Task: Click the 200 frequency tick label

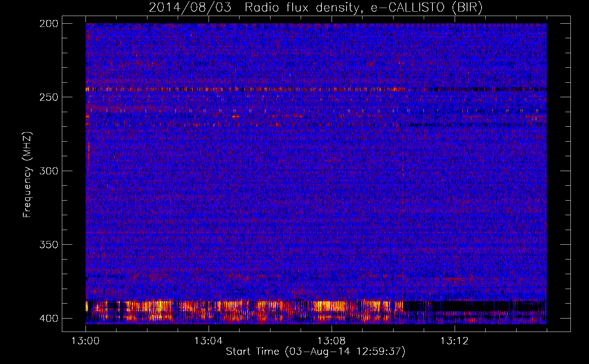Action: [x=48, y=23]
